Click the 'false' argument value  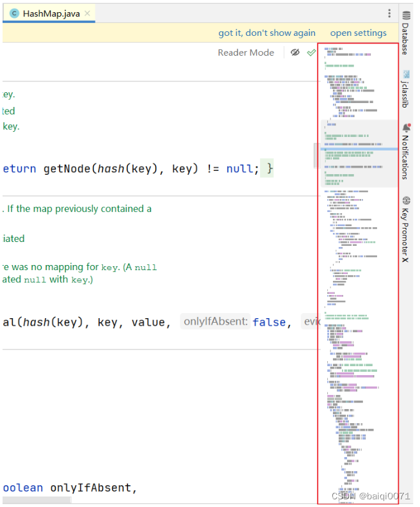coord(269,322)
